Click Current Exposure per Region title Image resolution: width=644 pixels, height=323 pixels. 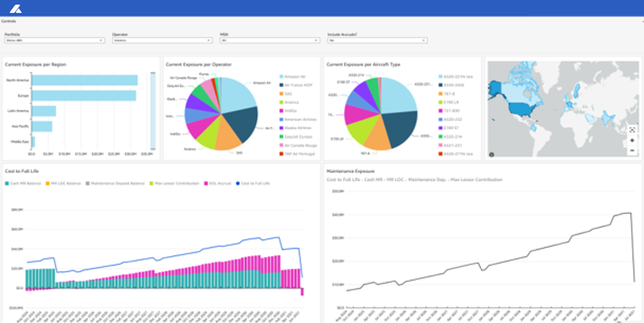[x=36, y=64]
